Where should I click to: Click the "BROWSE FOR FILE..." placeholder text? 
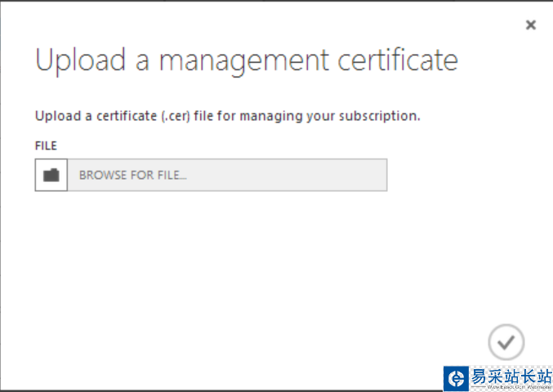[x=132, y=176]
